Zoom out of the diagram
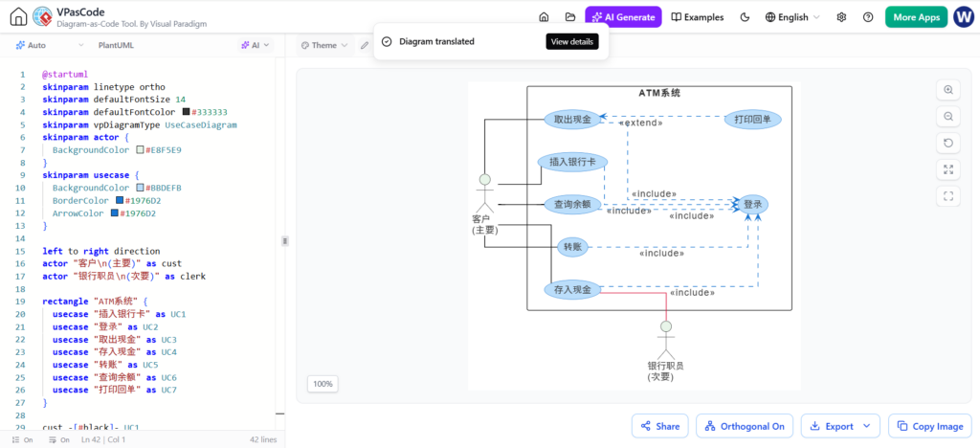Viewport: 980px width, 448px height. [x=948, y=116]
